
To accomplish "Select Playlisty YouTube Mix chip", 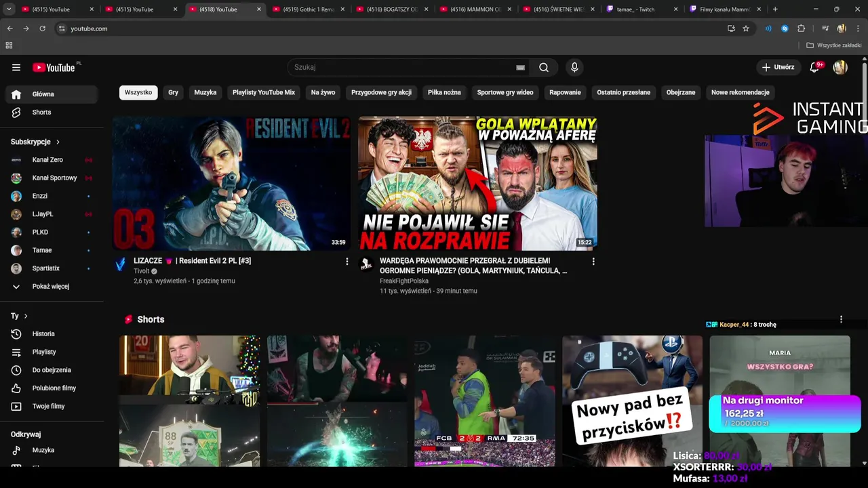I will coord(264,92).
